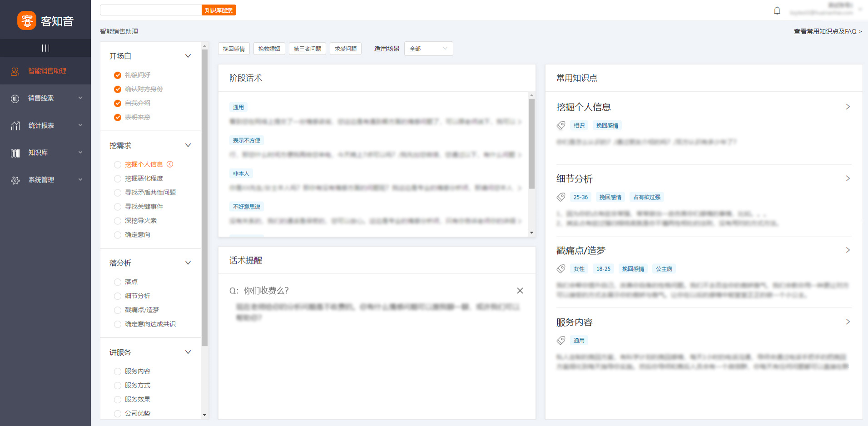Click the 阶段话术 panel vertical scrollbar
This screenshot has height=426, width=868.
tap(531, 143)
